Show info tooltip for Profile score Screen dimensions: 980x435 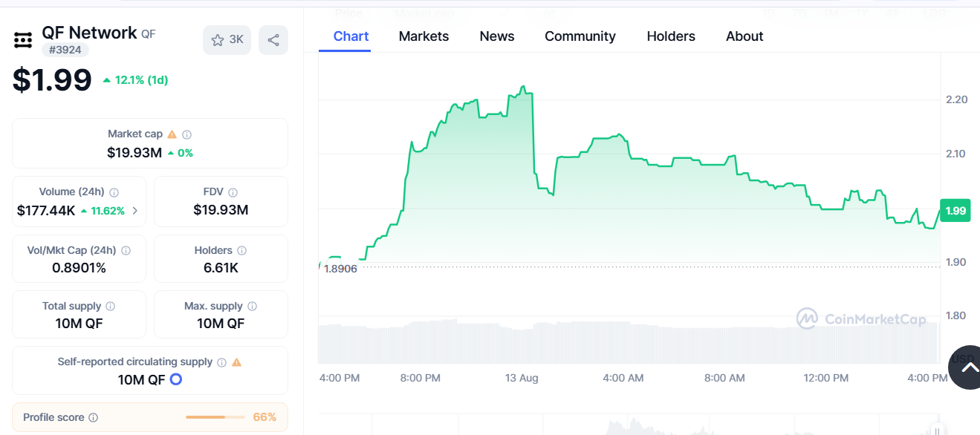(93, 418)
